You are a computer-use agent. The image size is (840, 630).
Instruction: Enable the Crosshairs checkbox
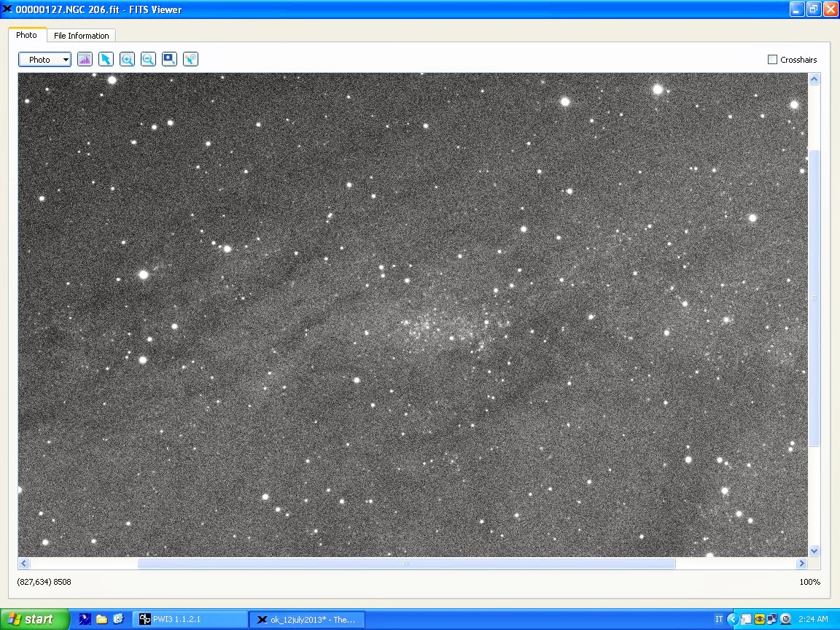point(772,60)
